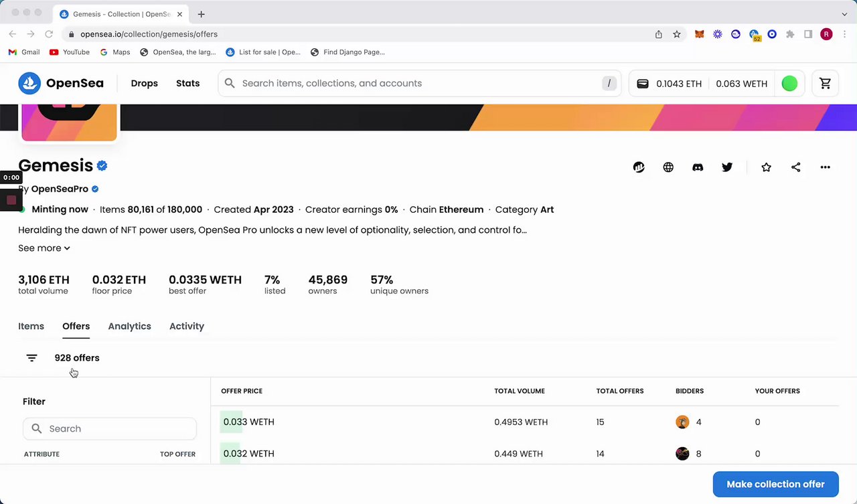Click the 45,869 owners stat
The image size is (857, 504).
[x=327, y=284]
